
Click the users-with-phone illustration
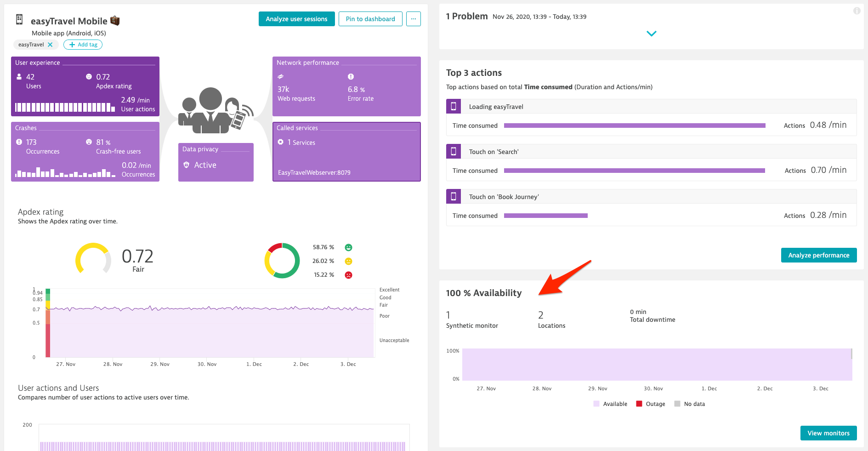[216, 109]
